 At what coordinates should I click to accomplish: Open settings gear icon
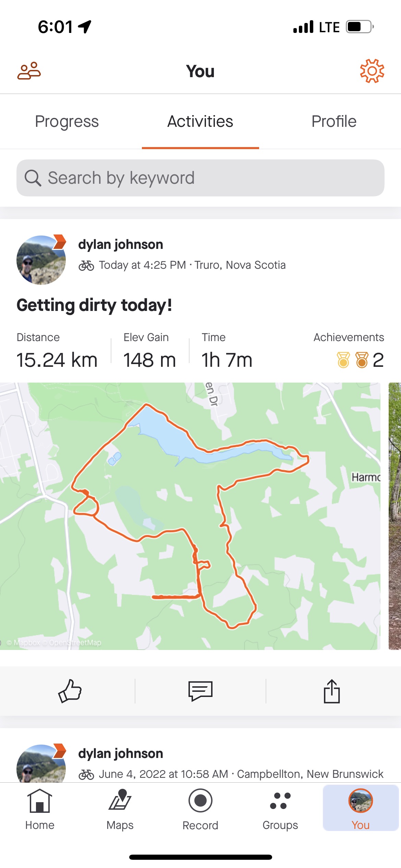372,71
